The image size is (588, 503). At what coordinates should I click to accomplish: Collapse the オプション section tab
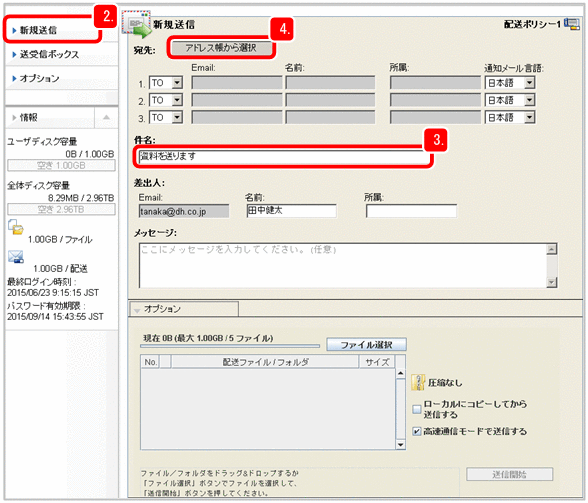[184, 309]
